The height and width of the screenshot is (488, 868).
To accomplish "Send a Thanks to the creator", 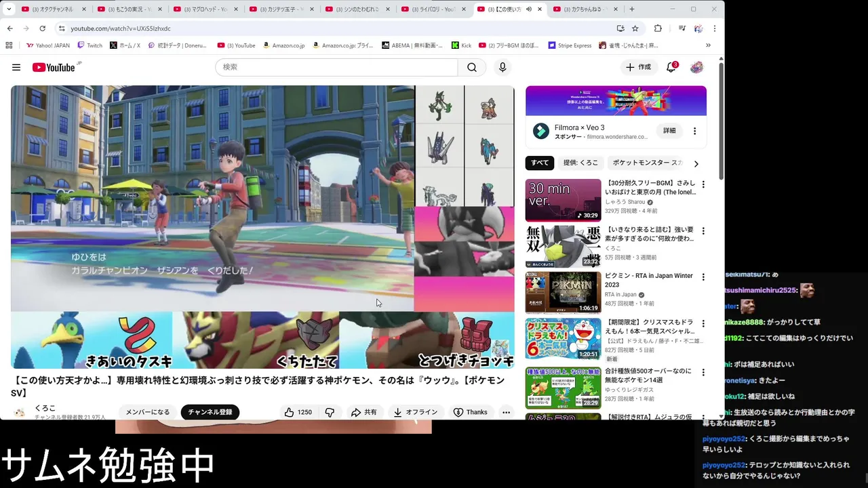I will tap(471, 412).
